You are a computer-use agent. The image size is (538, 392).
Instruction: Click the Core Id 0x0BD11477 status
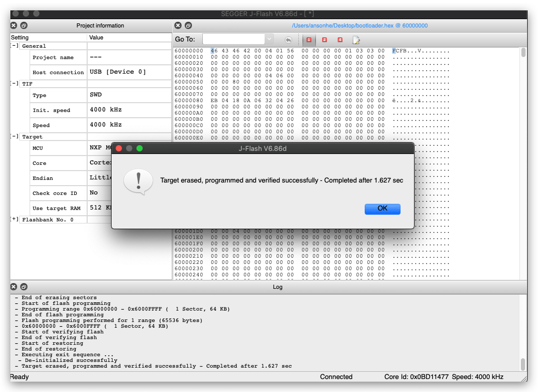click(x=416, y=376)
